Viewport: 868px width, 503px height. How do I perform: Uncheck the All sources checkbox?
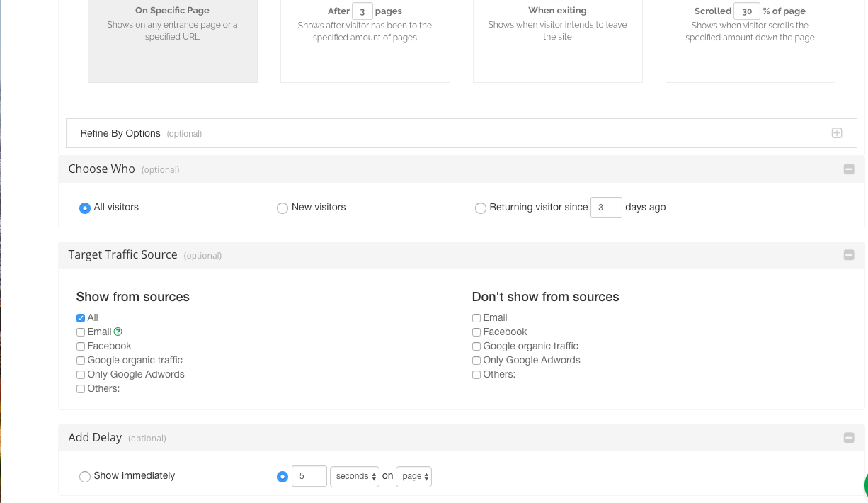81,318
